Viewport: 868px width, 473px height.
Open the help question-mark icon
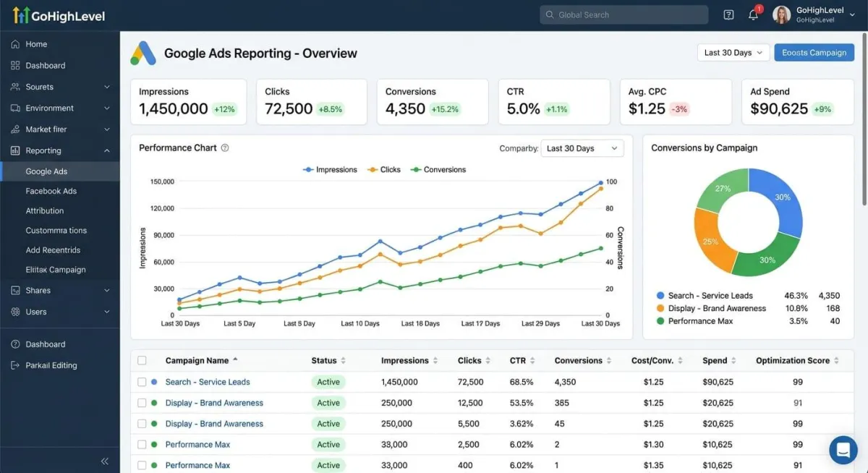pos(728,14)
